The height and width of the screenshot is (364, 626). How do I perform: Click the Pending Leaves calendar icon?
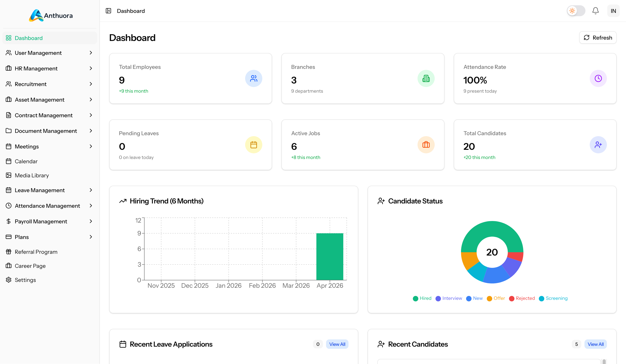click(x=253, y=145)
